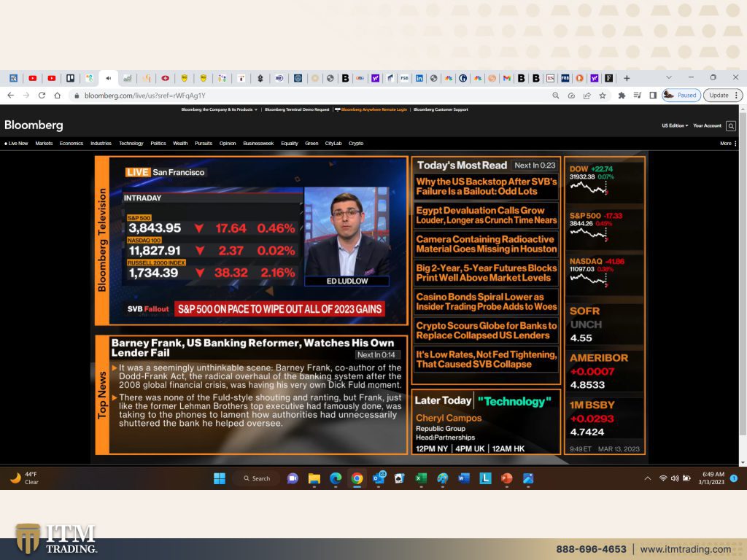This screenshot has width=747, height=560.
Task: Click the Bloomberg logo
Action: 34,125
